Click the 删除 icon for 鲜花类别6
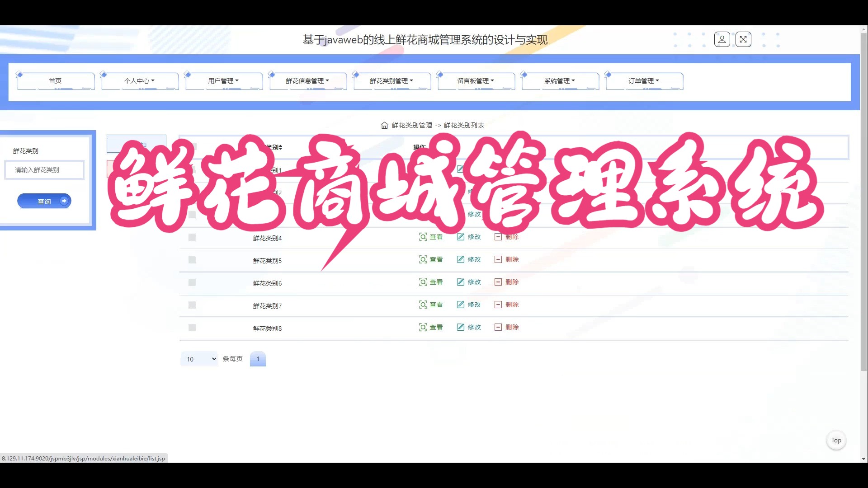 (x=498, y=282)
